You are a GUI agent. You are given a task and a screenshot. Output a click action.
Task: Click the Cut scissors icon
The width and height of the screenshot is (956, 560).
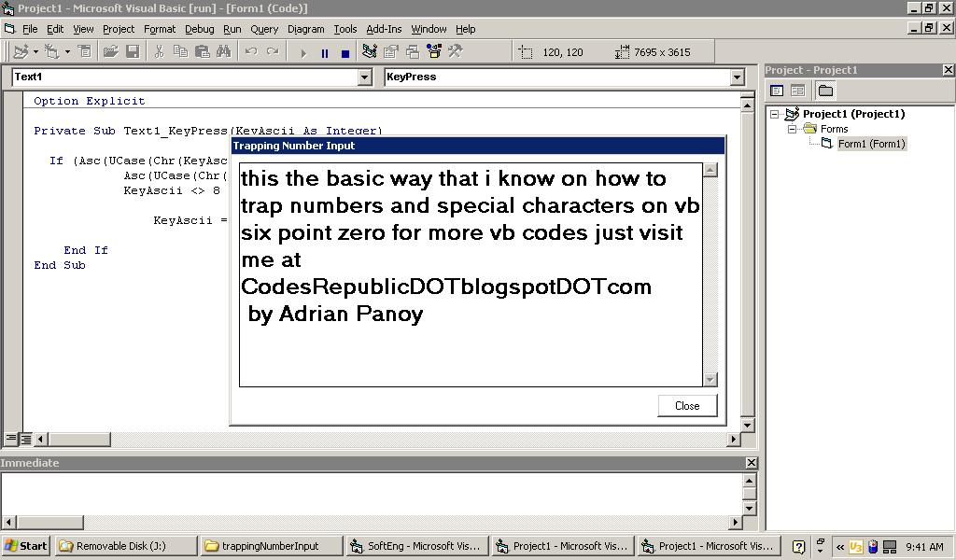point(159,51)
